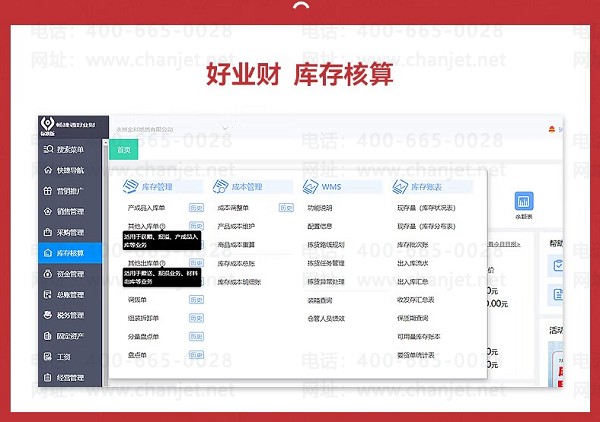
Task: Click the help icon beside 其他入库单
Action: click(163, 226)
